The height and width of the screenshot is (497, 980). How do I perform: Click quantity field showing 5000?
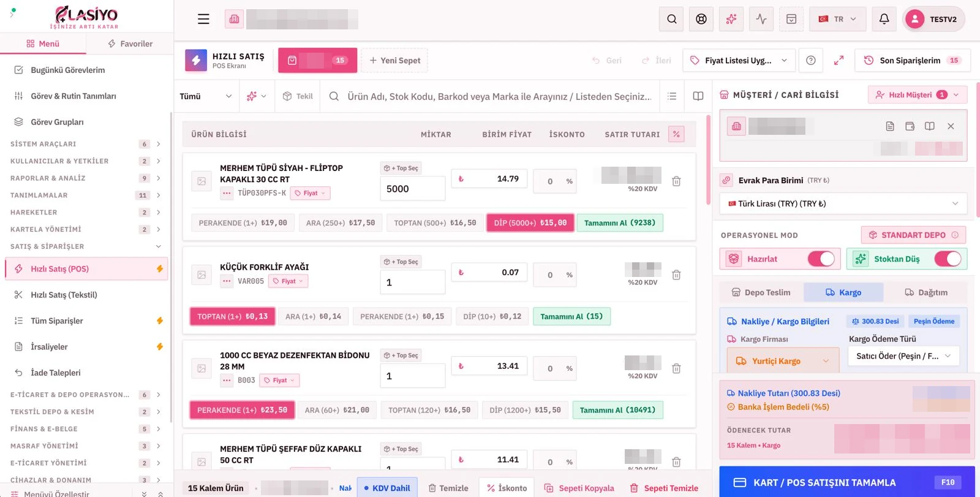tap(413, 189)
